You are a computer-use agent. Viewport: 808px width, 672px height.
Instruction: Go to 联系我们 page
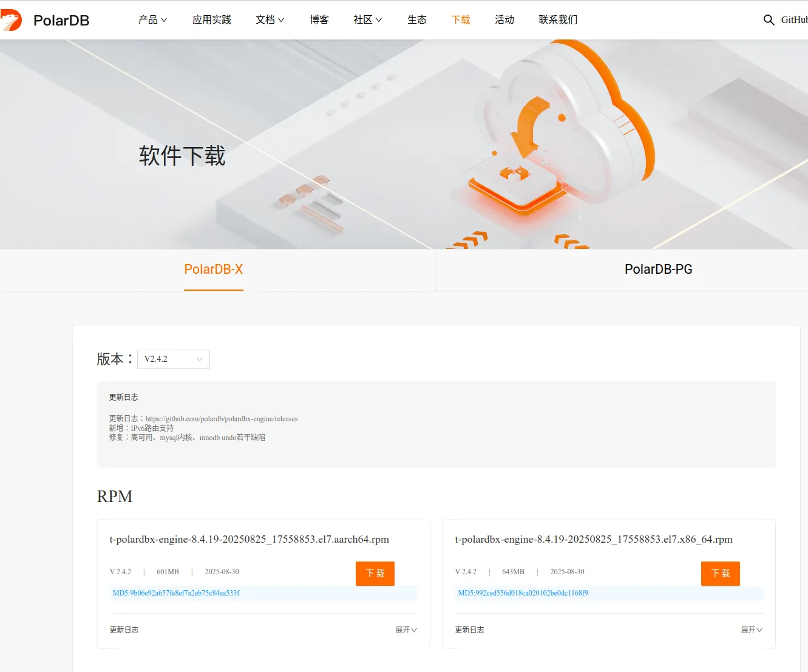(x=558, y=20)
